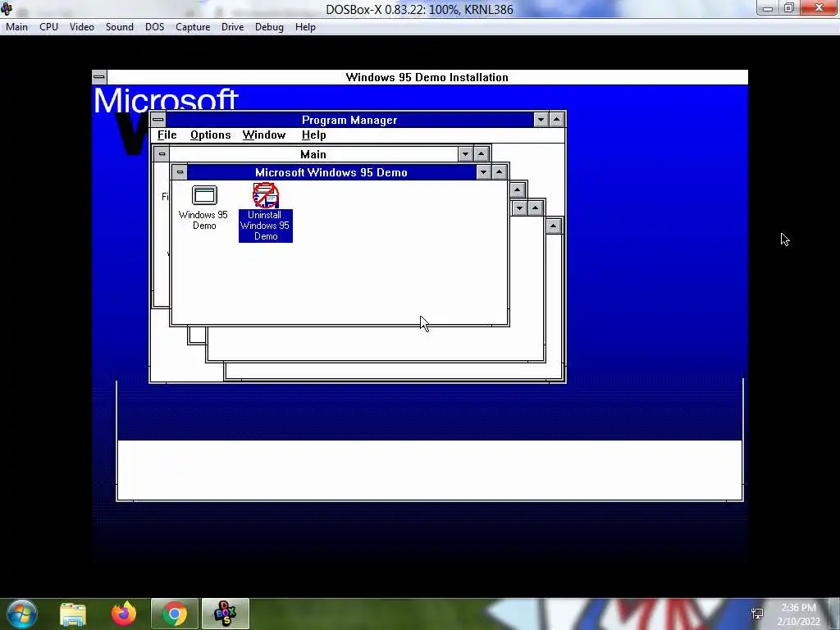840x630 pixels.
Task: Minimize the Main group window
Action: click(466, 154)
